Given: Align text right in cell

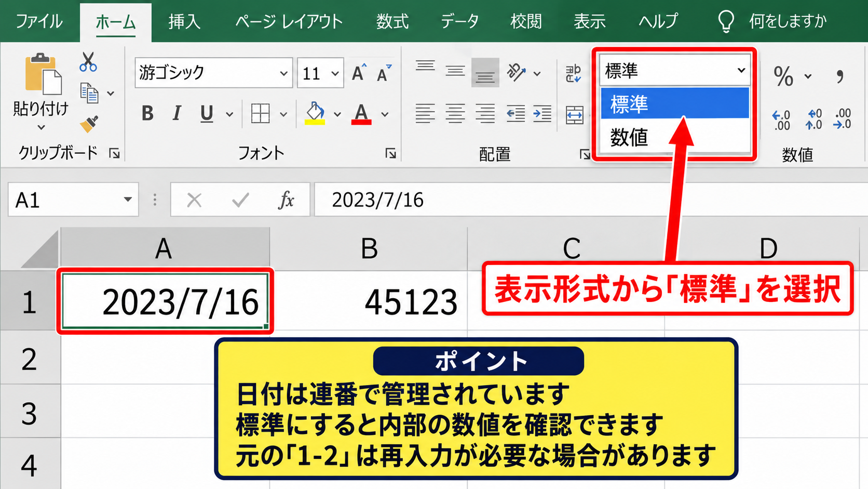Looking at the screenshot, I should coord(485,113).
